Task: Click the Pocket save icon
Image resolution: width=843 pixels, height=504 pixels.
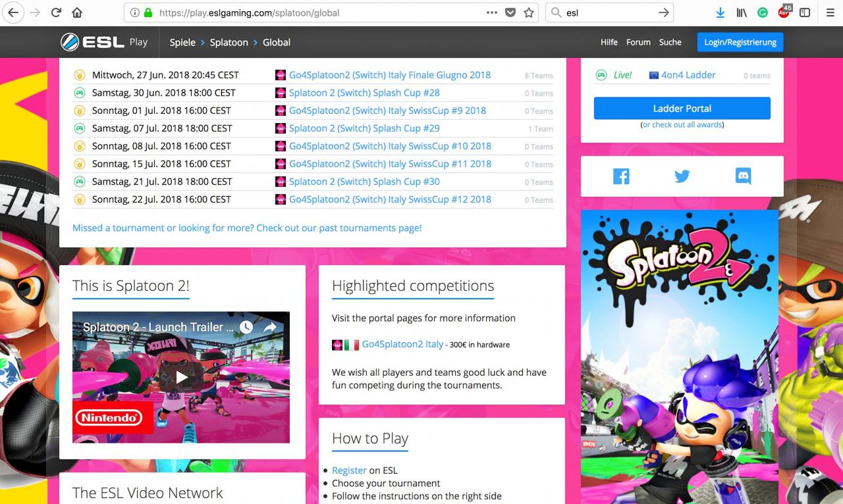Action: point(510,13)
